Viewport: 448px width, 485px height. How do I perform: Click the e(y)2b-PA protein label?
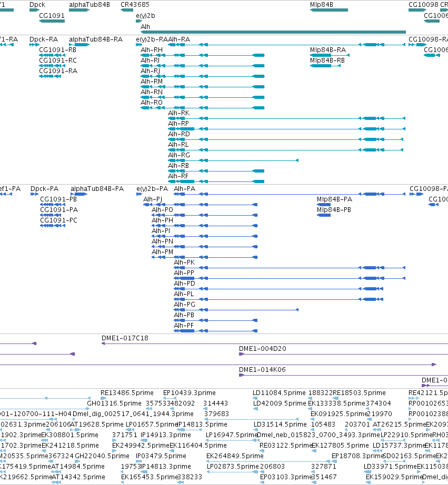[152, 189]
